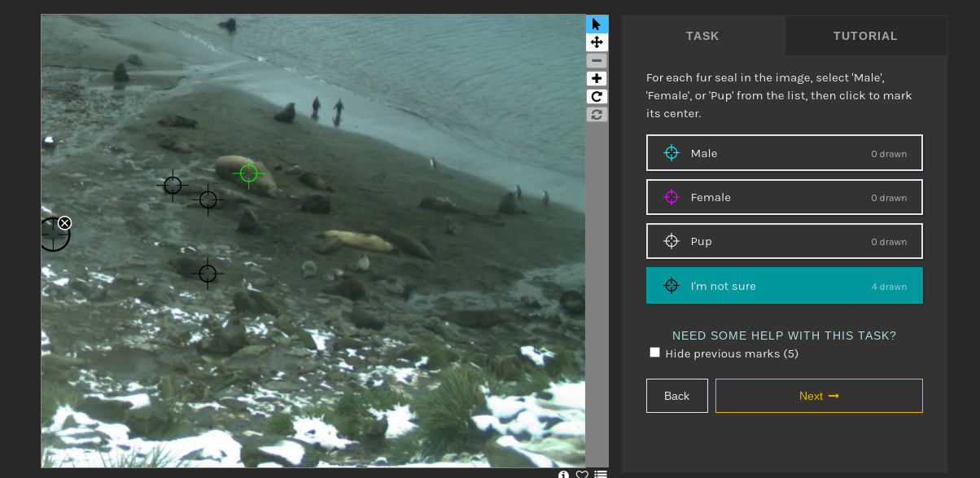This screenshot has height=478, width=980.
Task: Select the pointer annotate tool
Action: (x=597, y=24)
